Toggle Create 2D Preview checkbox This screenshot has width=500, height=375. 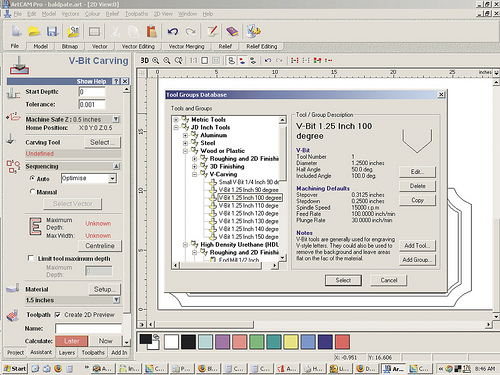click(x=58, y=314)
